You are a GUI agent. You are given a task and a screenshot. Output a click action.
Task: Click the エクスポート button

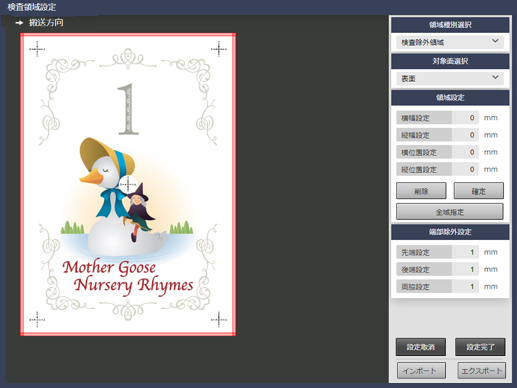[481, 370]
